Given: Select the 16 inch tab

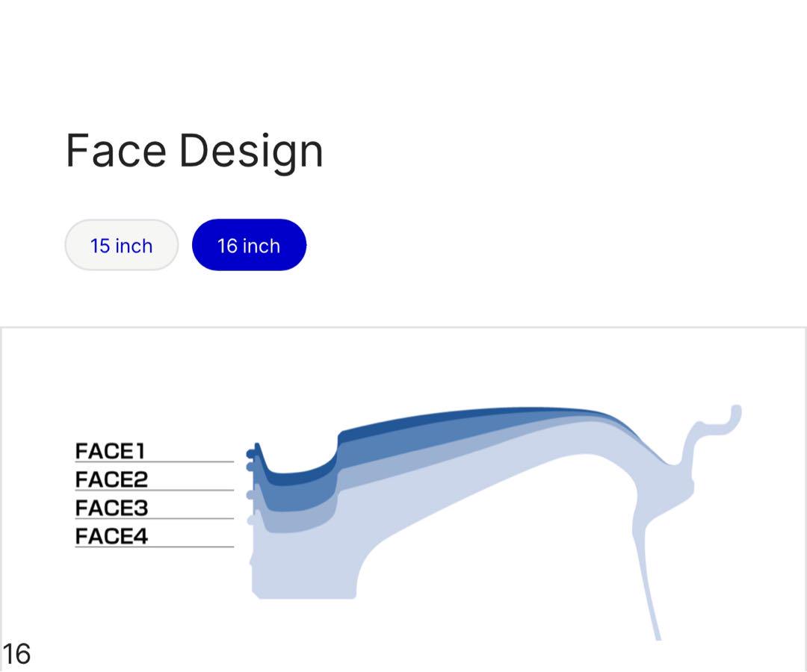Looking at the screenshot, I should (249, 245).
